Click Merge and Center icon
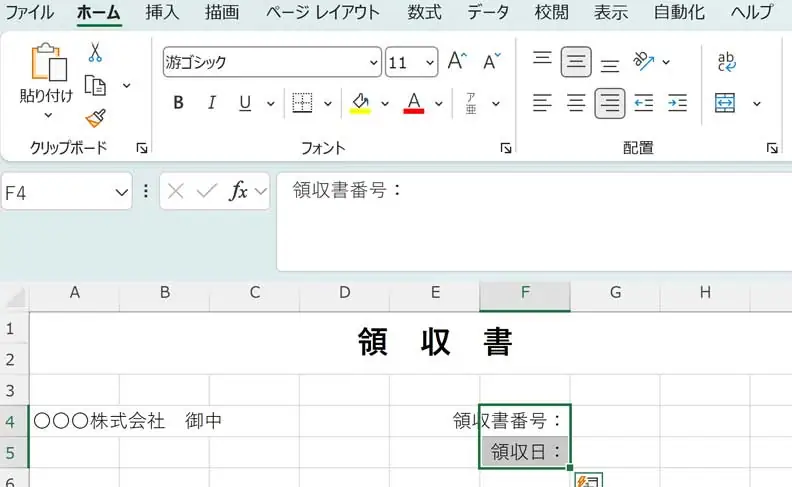The height and width of the screenshot is (487, 792). tap(725, 103)
